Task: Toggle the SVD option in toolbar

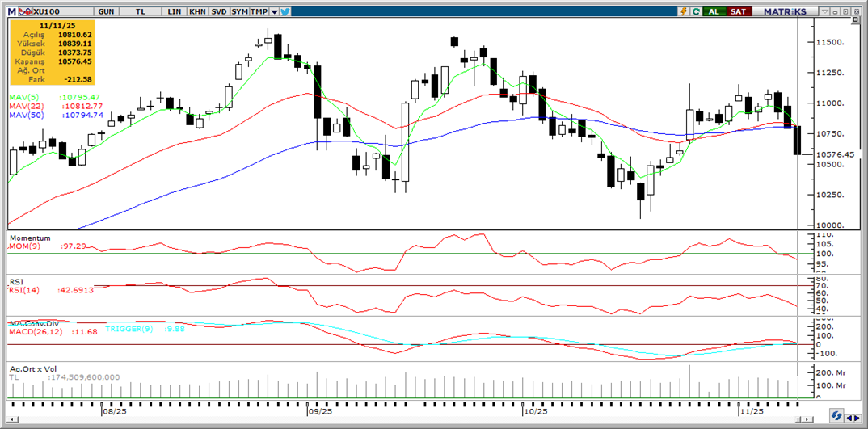Action: 217,12
